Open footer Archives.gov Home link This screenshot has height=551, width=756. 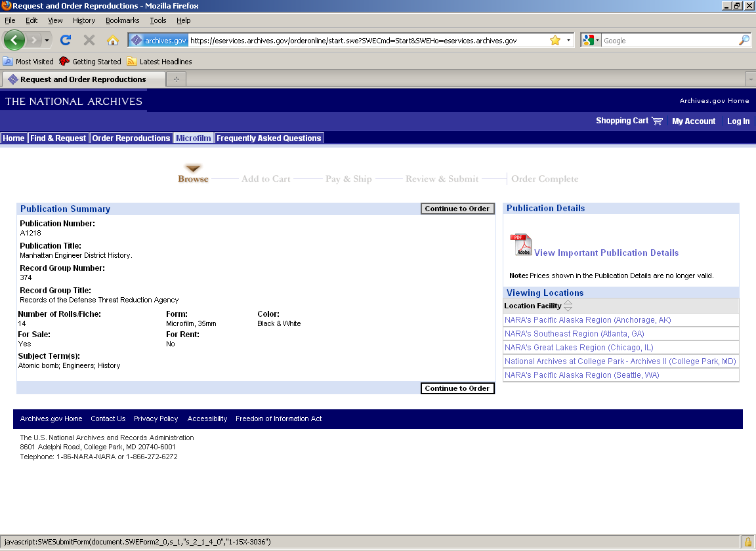click(51, 418)
